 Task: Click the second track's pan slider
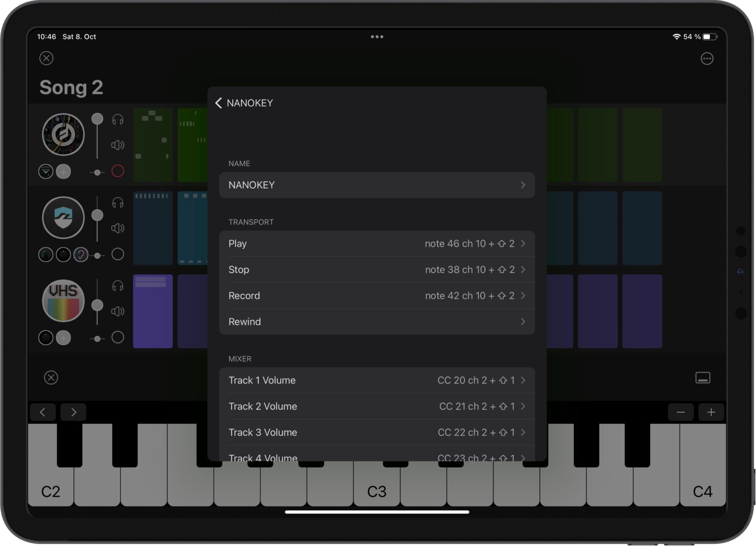[97, 255]
